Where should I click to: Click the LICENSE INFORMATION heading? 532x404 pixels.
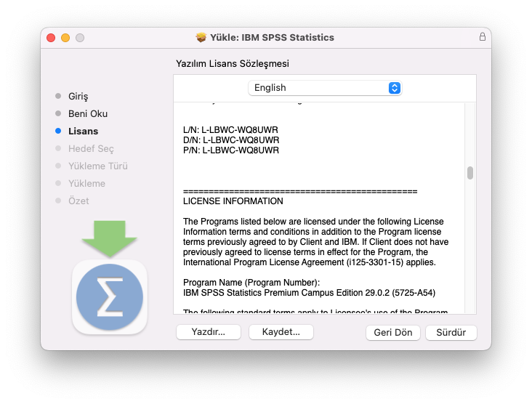233,201
